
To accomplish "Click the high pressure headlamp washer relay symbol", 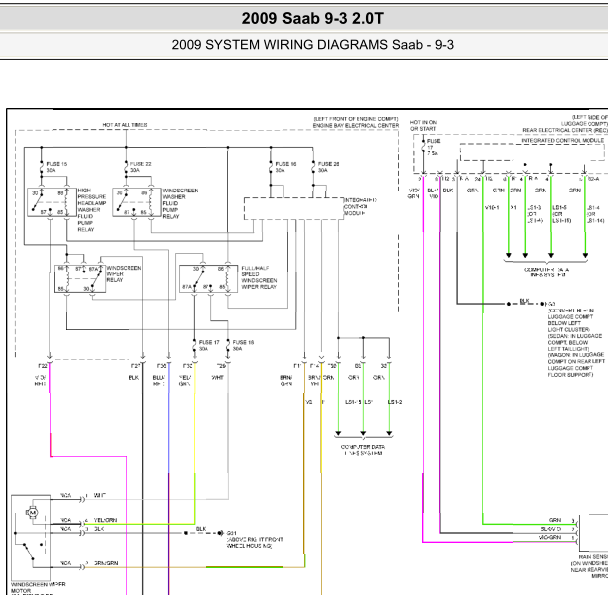I will click(52, 202).
